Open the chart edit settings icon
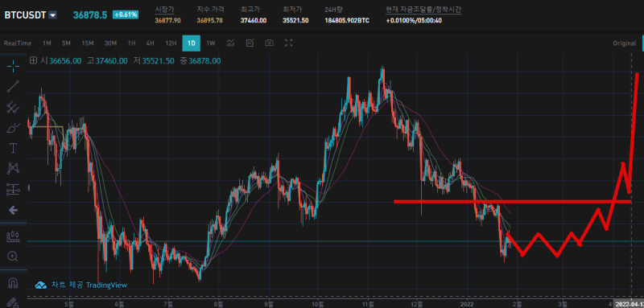This screenshot has width=644, height=308. [250, 43]
